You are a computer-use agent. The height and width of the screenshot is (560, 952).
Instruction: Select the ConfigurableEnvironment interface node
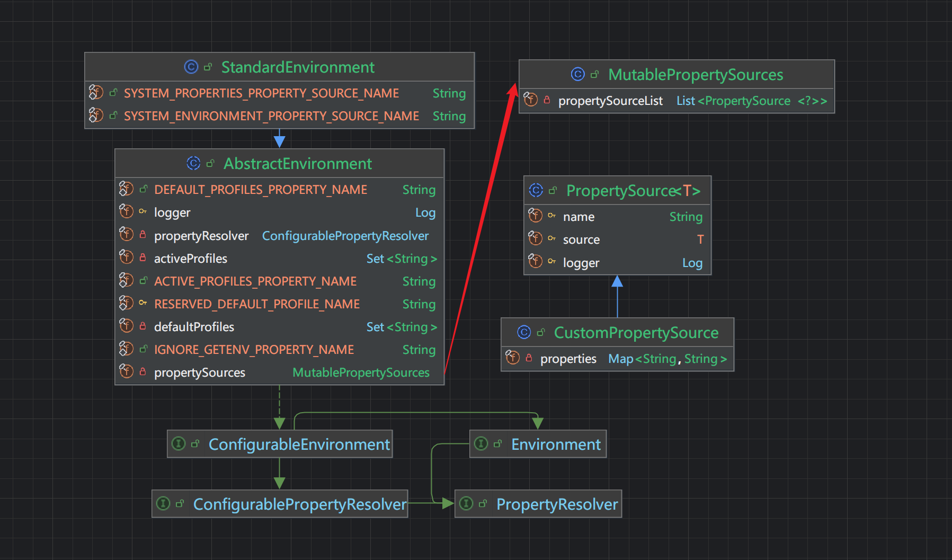(280, 444)
